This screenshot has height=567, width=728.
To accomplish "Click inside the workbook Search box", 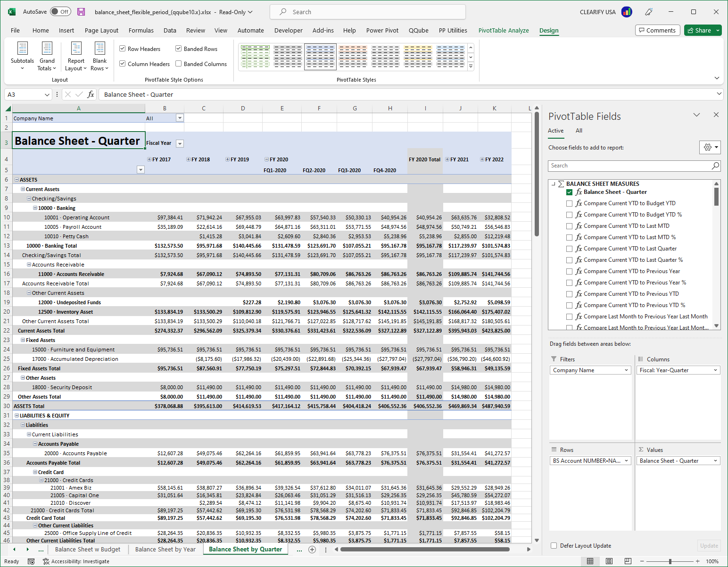I will tap(368, 11).
